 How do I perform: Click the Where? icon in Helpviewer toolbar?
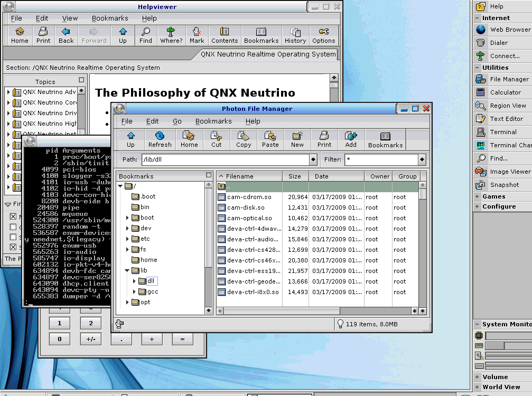[x=171, y=35]
